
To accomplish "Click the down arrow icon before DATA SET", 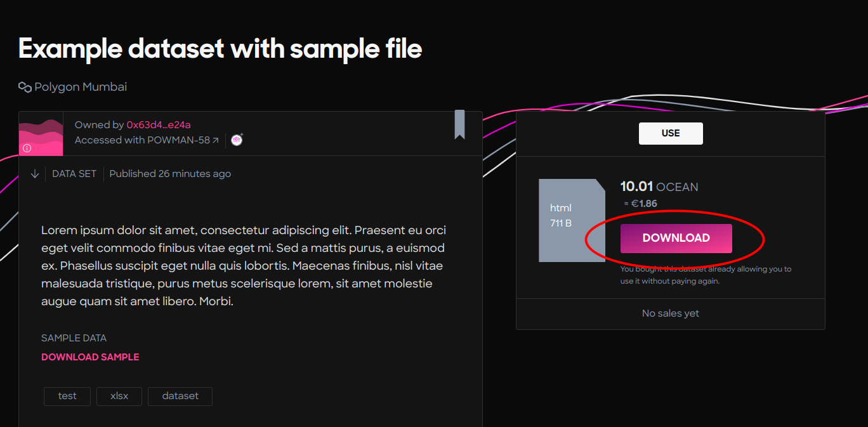I will tap(35, 174).
